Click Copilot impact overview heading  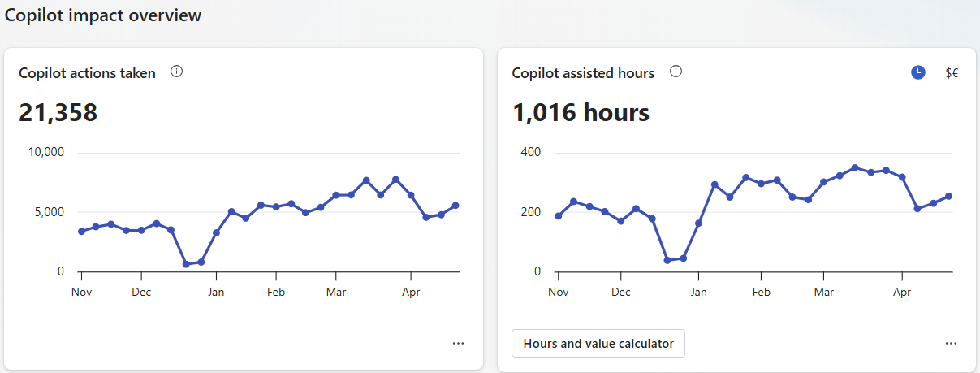coord(103,15)
